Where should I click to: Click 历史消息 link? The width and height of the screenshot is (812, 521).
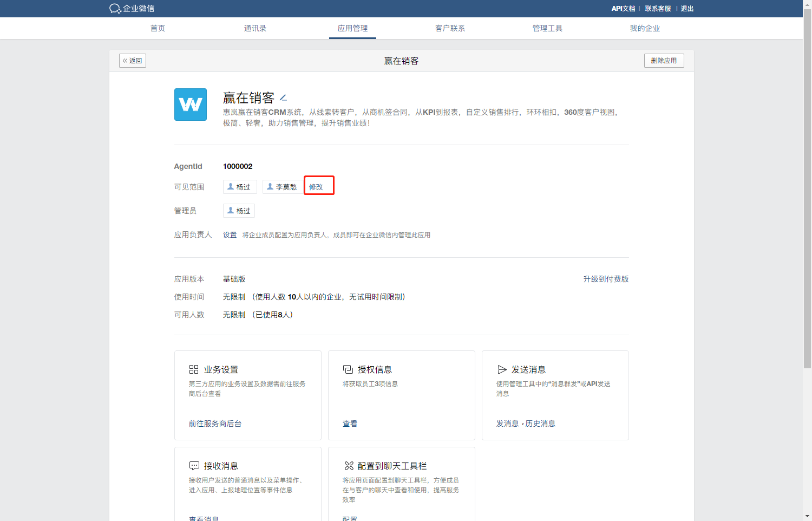(540, 424)
